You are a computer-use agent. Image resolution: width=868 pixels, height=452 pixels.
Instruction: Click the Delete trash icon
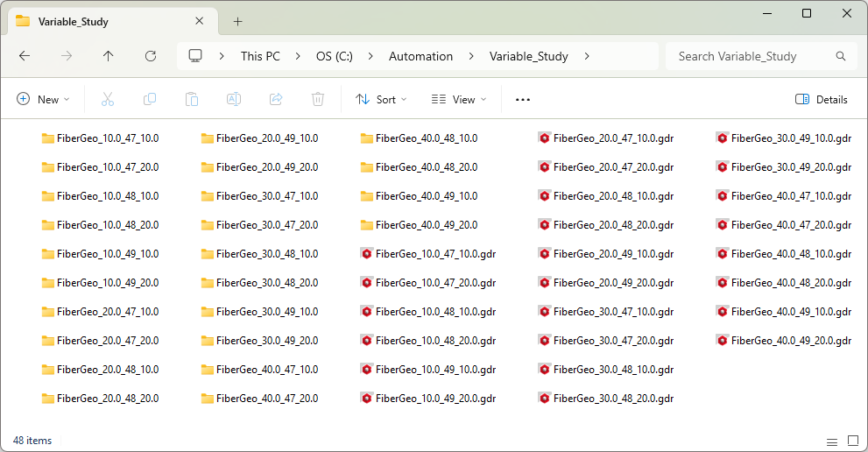coord(318,100)
